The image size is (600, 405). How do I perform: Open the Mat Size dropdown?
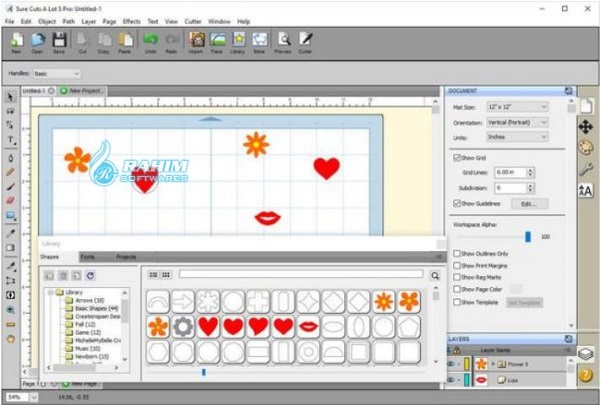click(x=517, y=107)
